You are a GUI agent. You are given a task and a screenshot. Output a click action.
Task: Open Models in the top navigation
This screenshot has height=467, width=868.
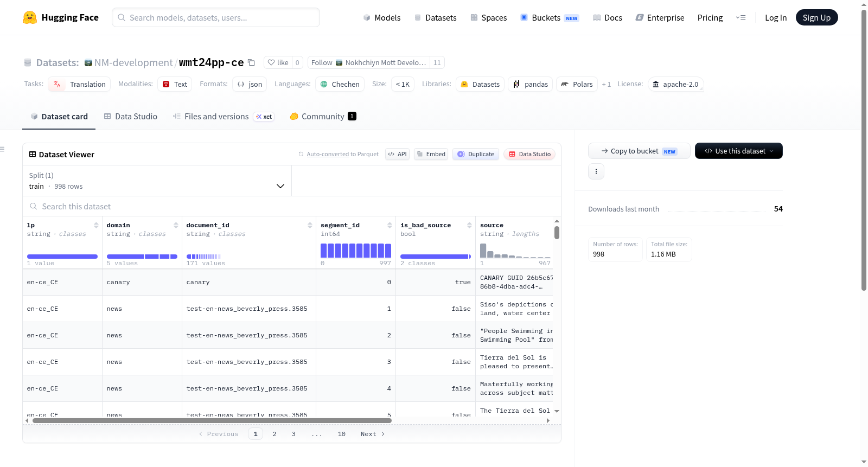click(x=382, y=17)
